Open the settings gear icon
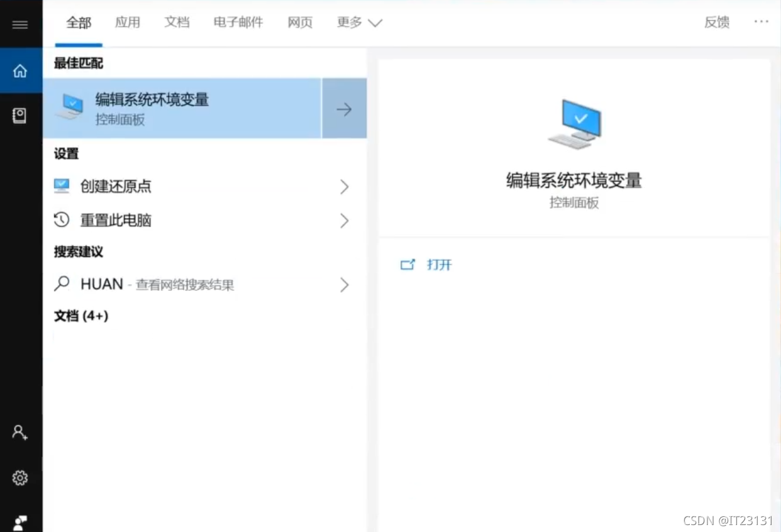This screenshot has width=781, height=532. pyautogui.click(x=20, y=478)
